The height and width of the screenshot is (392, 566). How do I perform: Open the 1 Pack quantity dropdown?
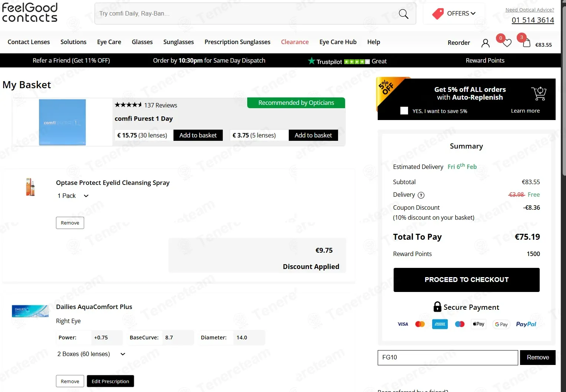pyautogui.click(x=73, y=196)
